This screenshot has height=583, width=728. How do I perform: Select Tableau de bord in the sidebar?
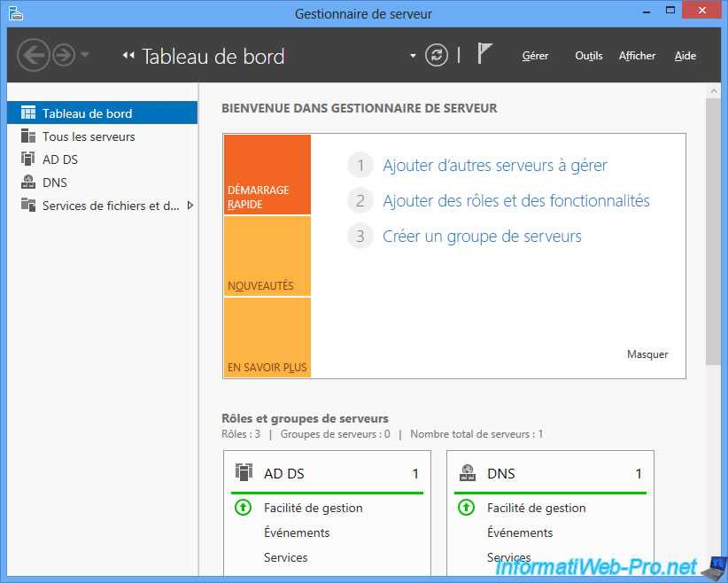[x=102, y=113]
